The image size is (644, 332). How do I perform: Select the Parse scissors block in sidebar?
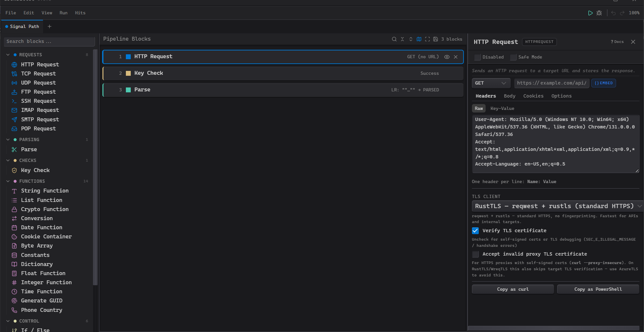point(29,149)
